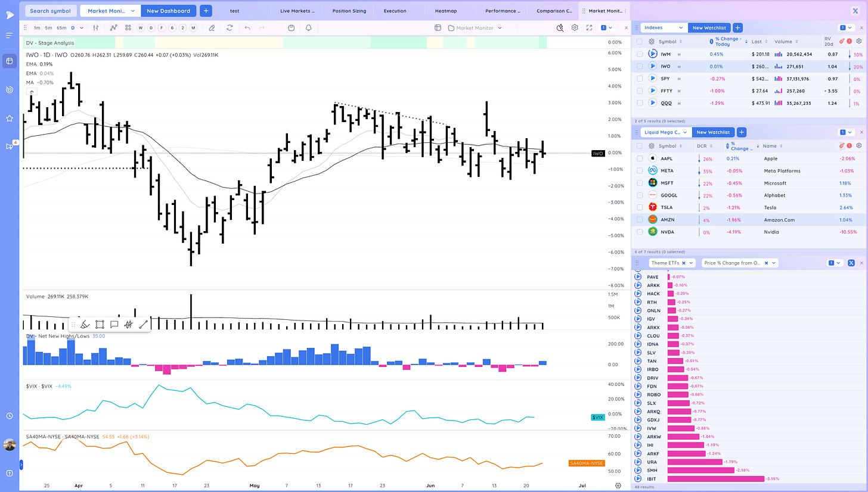Open the chart symbol search magnifier icon
Viewport: 868px width, 492px height.
[x=560, y=27]
